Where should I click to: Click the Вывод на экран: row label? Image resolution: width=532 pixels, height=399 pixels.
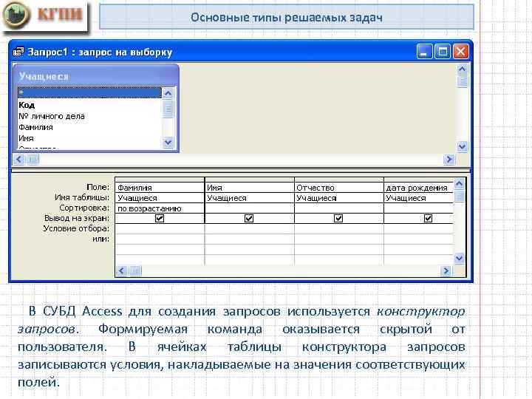pyautogui.click(x=77, y=218)
